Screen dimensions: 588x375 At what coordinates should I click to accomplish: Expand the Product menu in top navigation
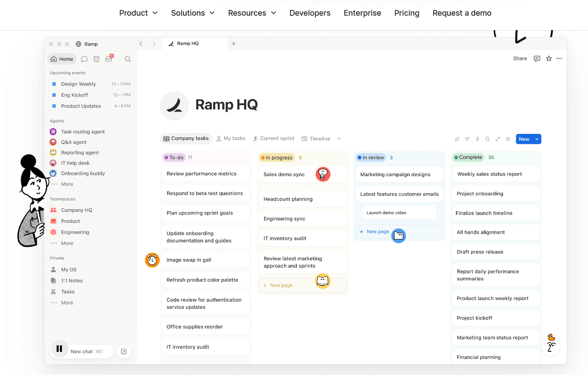tap(138, 13)
